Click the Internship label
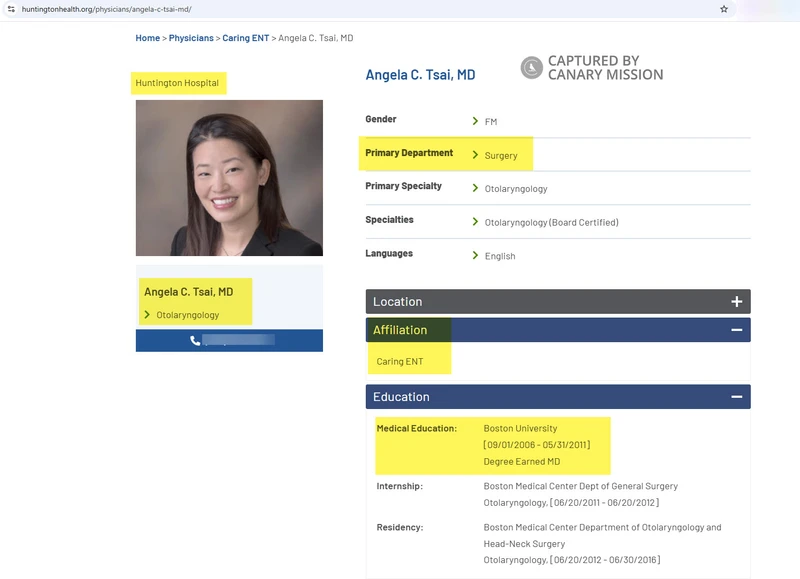 pos(399,486)
